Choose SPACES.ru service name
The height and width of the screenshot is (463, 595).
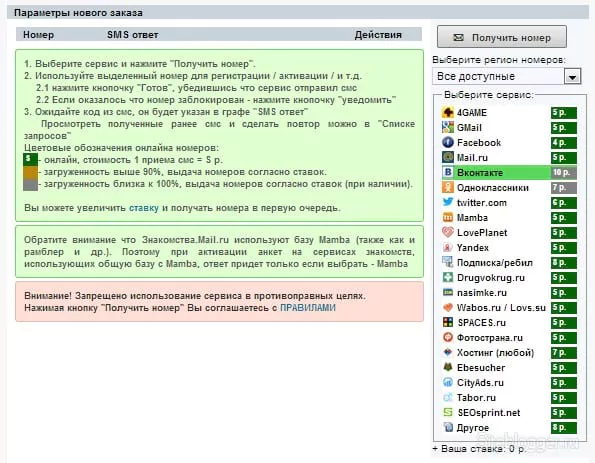tap(482, 323)
